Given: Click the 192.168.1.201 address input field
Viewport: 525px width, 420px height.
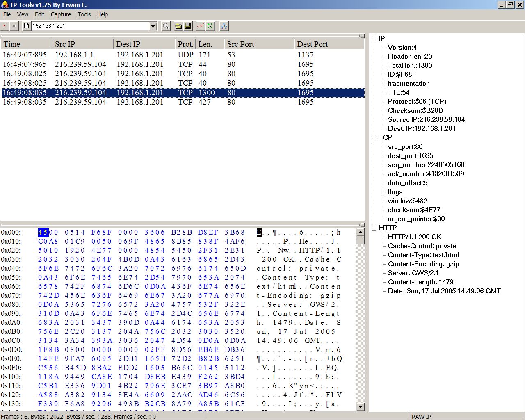Looking at the screenshot, I should pyautogui.click(x=90, y=26).
